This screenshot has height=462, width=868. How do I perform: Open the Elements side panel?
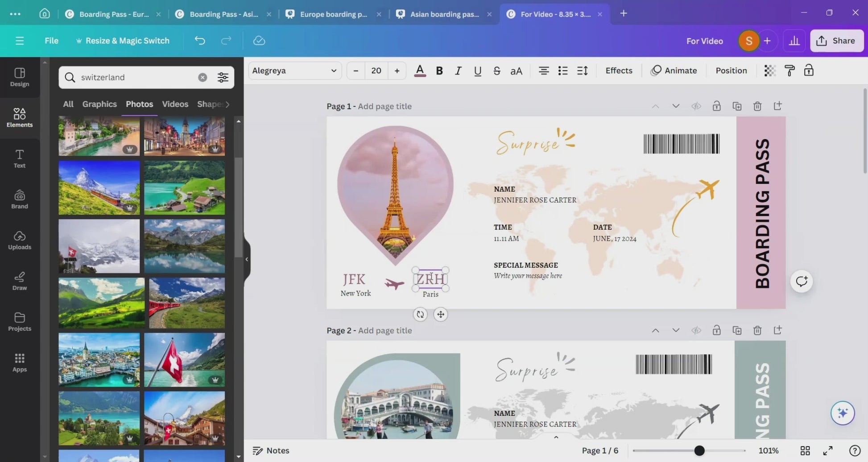tap(20, 118)
